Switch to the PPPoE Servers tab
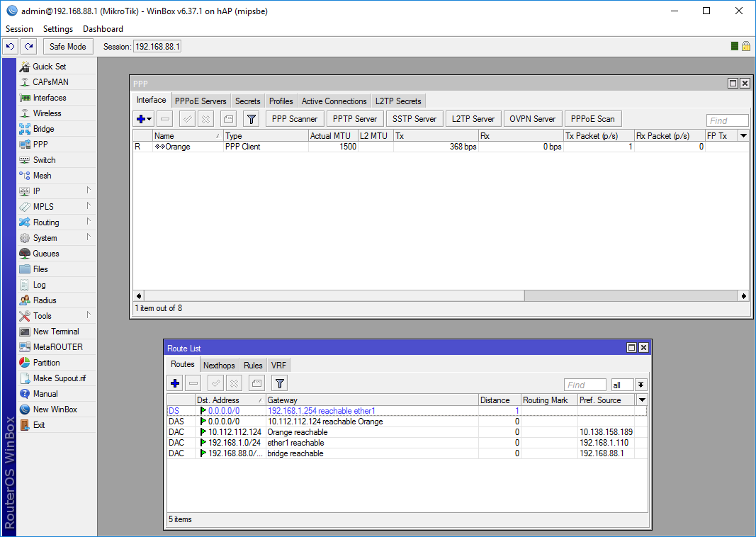Screen dimensions: 756x537 click(x=201, y=101)
